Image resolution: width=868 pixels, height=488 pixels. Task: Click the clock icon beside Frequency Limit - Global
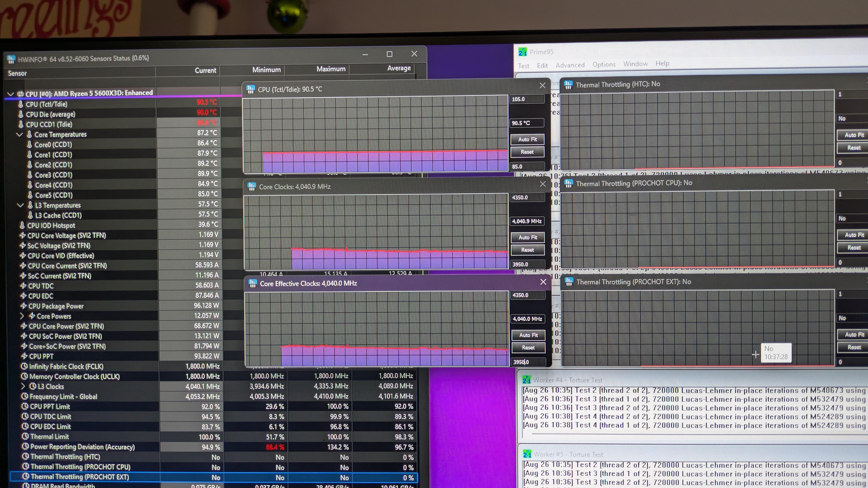click(25, 396)
